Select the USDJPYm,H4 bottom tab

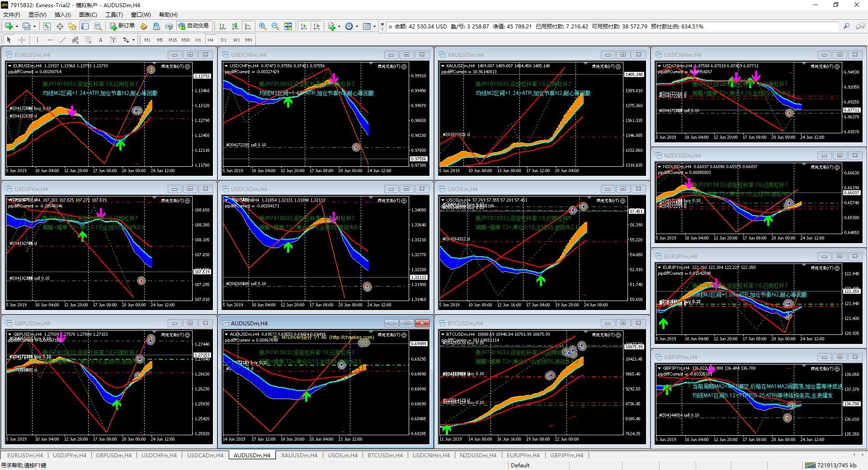click(70, 455)
